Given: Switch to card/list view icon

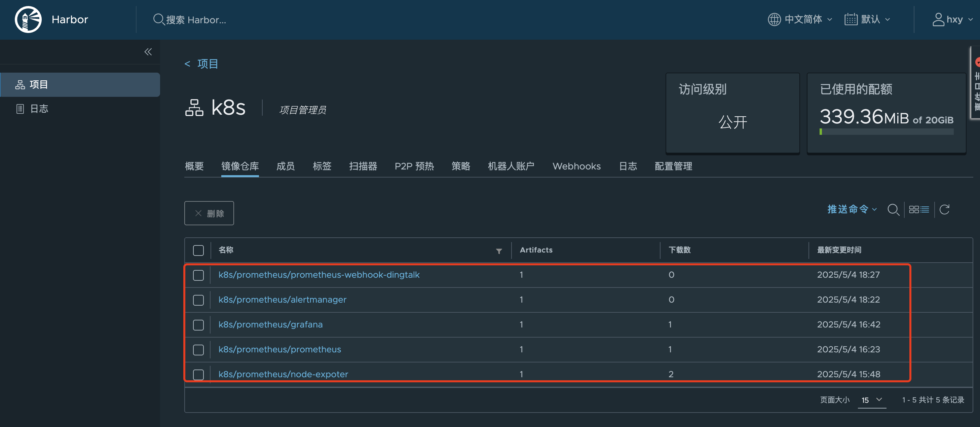Looking at the screenshot, I should (x=919, y=209).
